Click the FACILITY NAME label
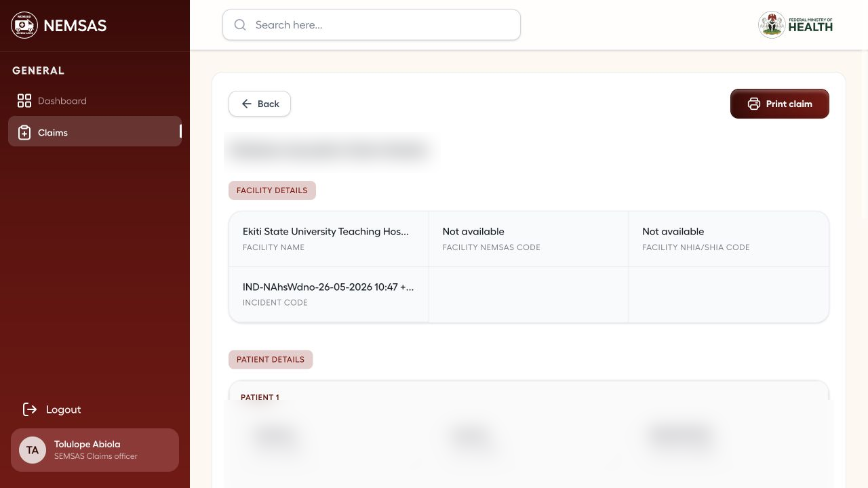This screenshot has width=868, height=488. click(x=273, y=247)
